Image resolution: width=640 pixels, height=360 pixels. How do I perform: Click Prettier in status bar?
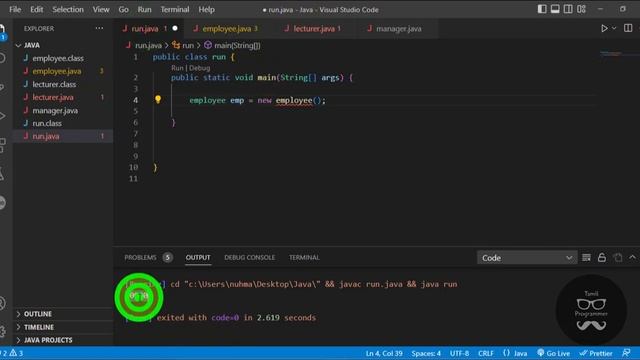point(596,353)
